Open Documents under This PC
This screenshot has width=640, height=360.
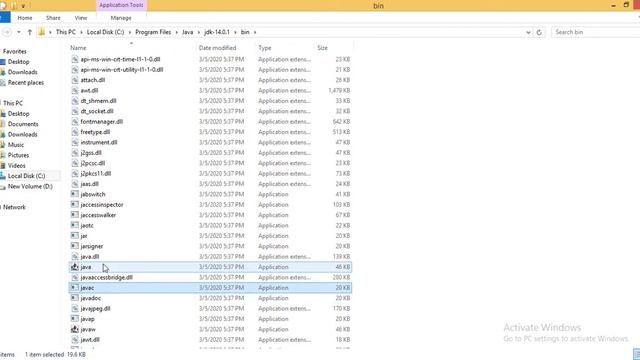point(23,124)
